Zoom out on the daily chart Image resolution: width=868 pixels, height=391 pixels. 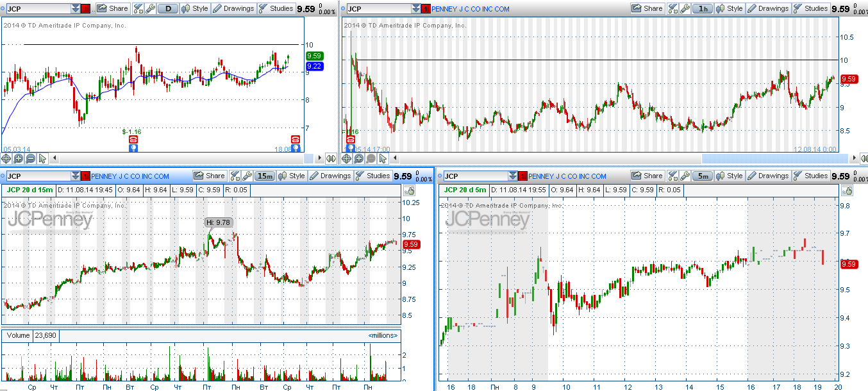pos(31,158)
